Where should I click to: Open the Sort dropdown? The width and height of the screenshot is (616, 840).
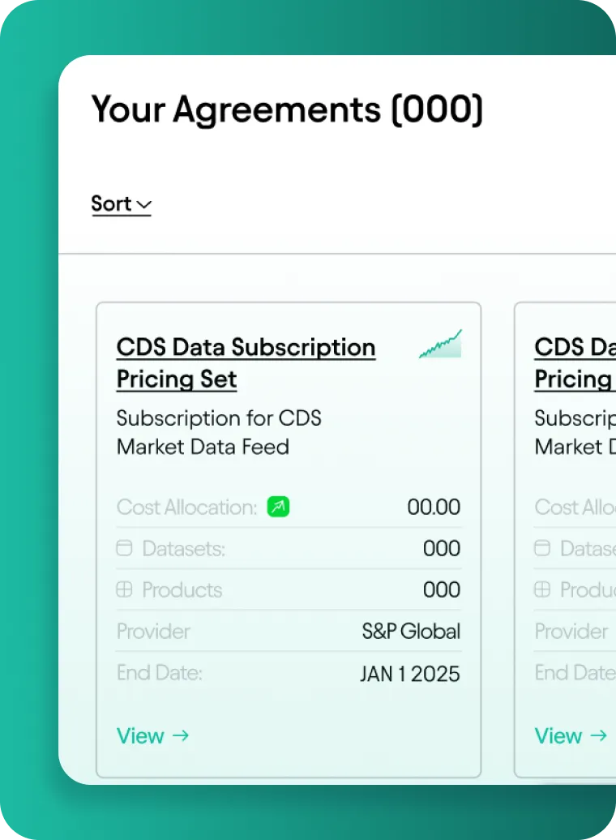[x=121, y=204]
